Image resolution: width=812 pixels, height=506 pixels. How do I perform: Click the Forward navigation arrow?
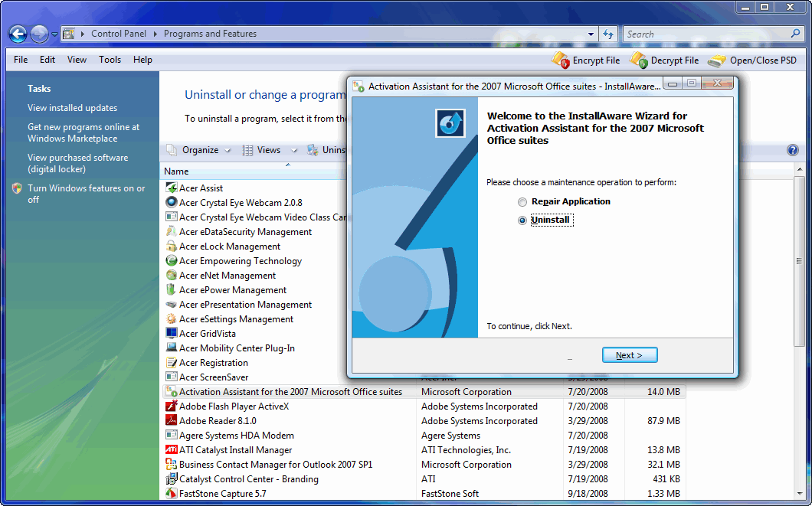[x=39, y=34]
